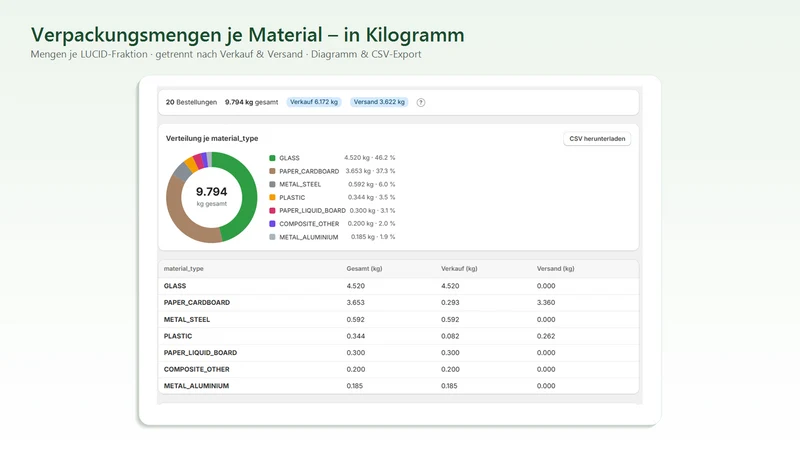This screenshot has width=800, height=450.
Task: Click the 9.794 kg gesamt summary text
Action: (x=252, y=103)
